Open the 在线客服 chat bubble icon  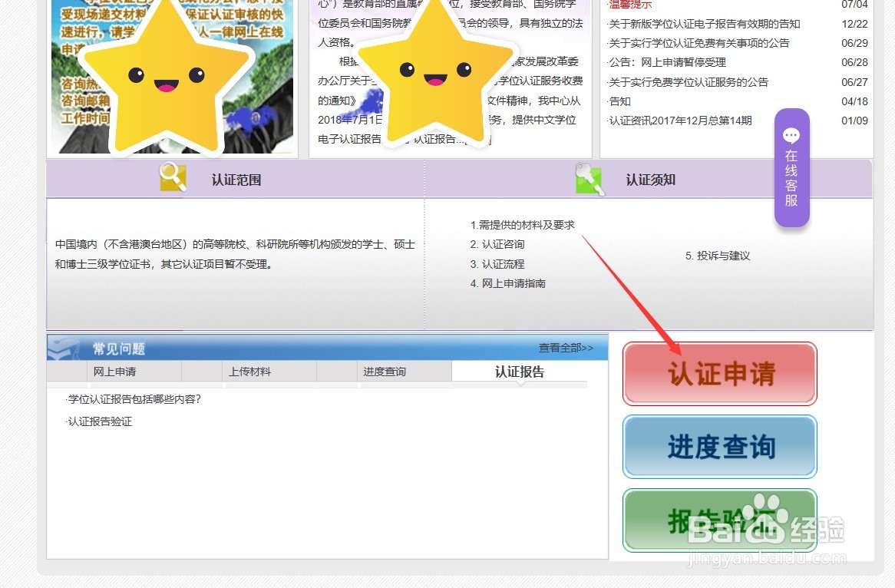pos(791,135)
